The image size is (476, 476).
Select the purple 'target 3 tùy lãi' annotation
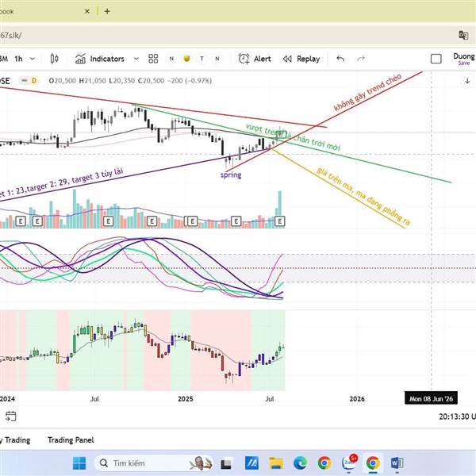pos(61,184)
